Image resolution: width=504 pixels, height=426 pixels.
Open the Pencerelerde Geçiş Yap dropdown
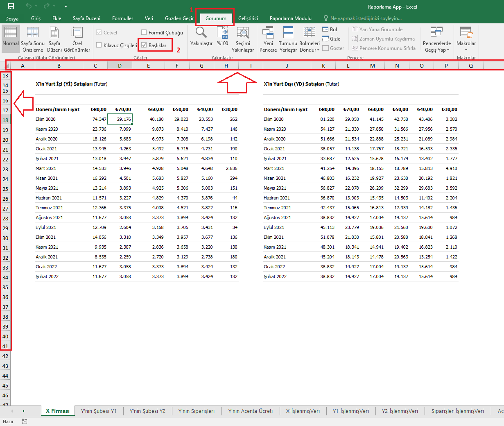pos(437,50)
